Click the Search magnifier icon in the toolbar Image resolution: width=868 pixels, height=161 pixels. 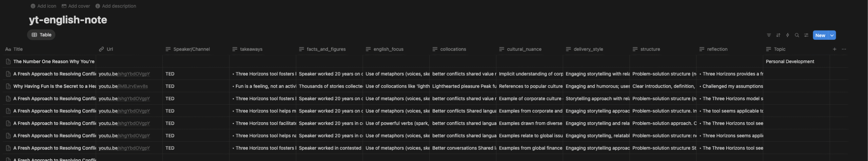[797, 35]
